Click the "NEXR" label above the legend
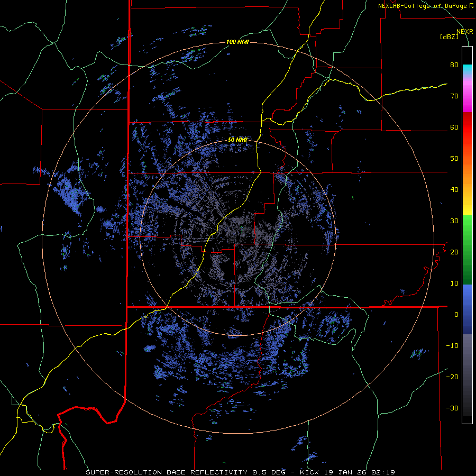The height and width of the screenshot is (476, 476). pyautogui.click(x=465, y=32)
